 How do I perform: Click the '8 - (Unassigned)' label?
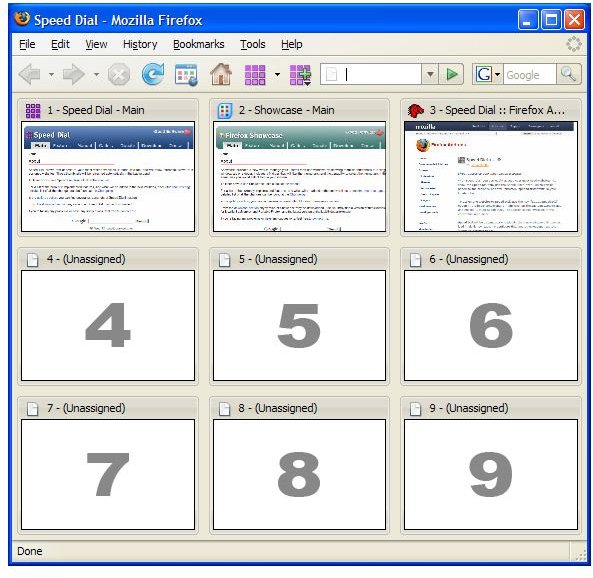pyautogui.click(x=278, y=408)
